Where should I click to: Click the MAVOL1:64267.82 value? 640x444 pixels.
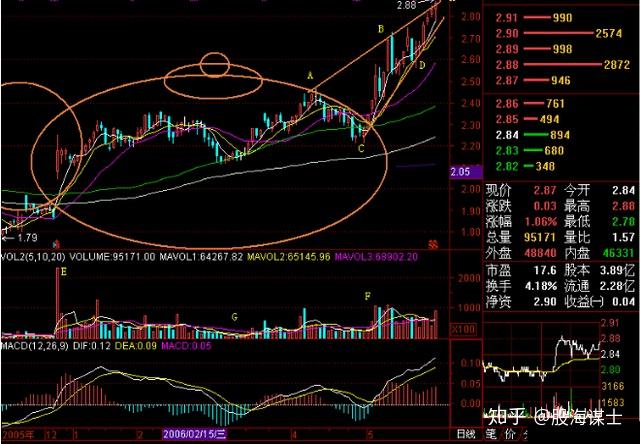coord(201,257)
